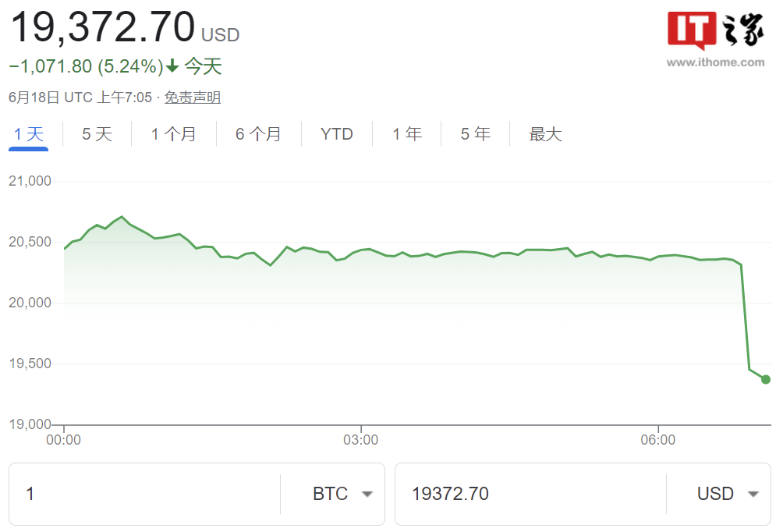
Task: Expand the USD currency dropdown
Action: (x=727, y=494)
